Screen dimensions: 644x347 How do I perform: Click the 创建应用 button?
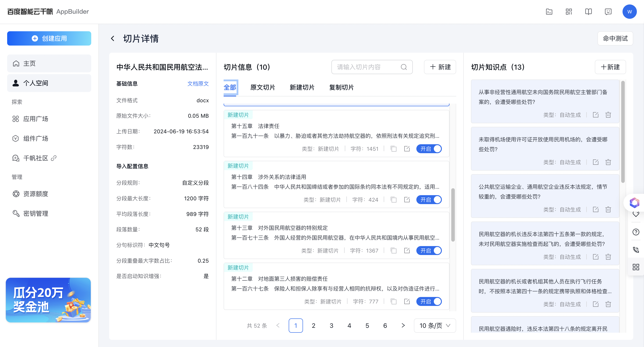49,38
